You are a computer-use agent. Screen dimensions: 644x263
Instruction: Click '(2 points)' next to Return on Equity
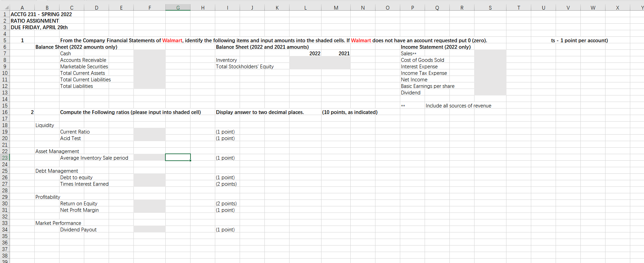point(226,203)
